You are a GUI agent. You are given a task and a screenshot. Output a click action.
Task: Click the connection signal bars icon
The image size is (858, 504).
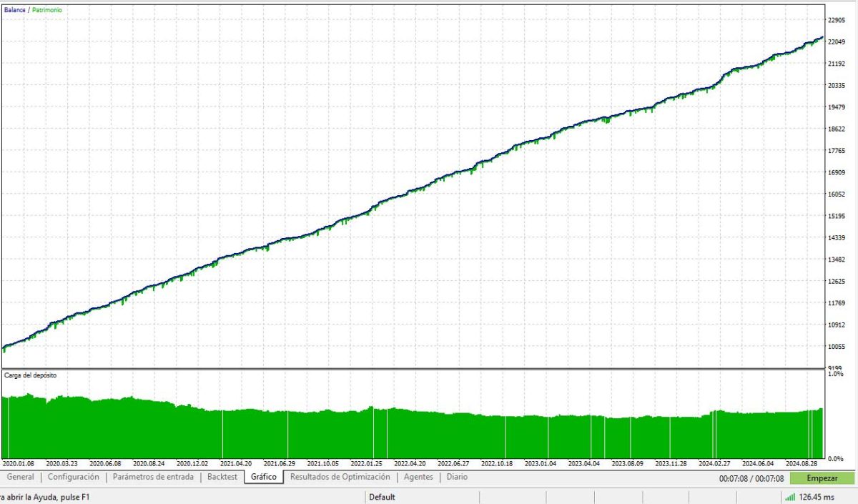coord(789,497)
